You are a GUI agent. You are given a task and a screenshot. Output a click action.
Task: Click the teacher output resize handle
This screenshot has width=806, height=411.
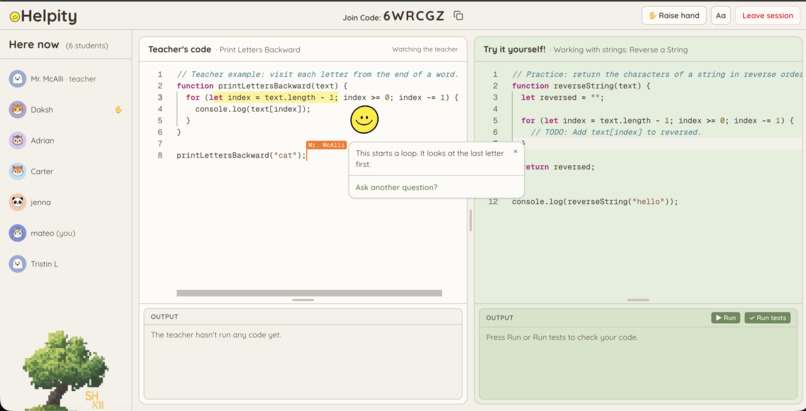(303, 300)
